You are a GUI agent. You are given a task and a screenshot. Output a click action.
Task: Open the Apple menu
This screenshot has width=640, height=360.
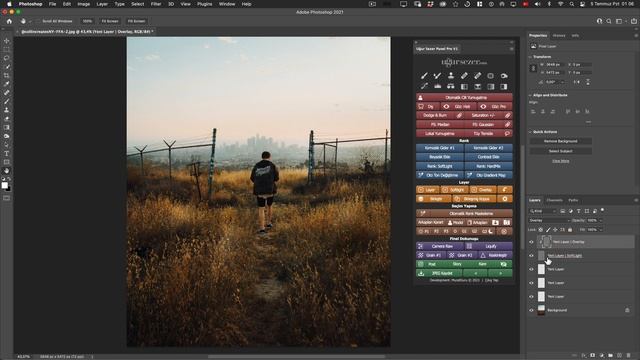pyautogui.click(x=9, y=4)
